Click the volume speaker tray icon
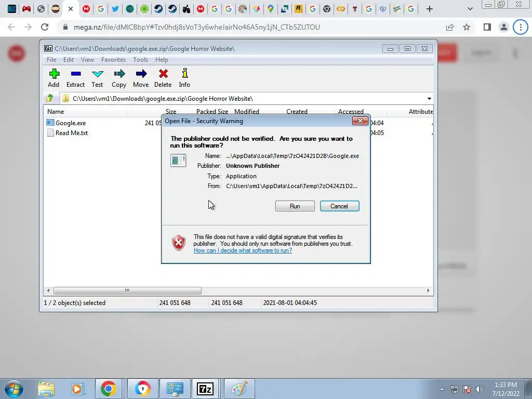 click(x=480, y=389)
